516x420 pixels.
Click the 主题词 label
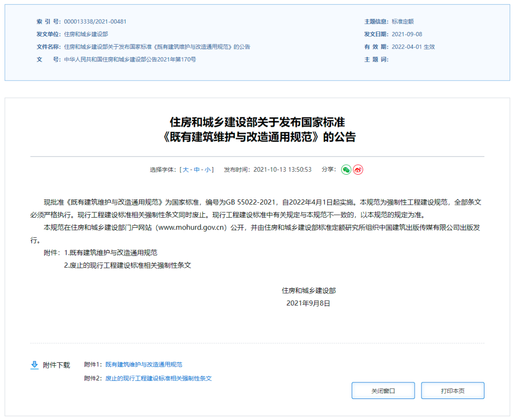coord(376,60)
